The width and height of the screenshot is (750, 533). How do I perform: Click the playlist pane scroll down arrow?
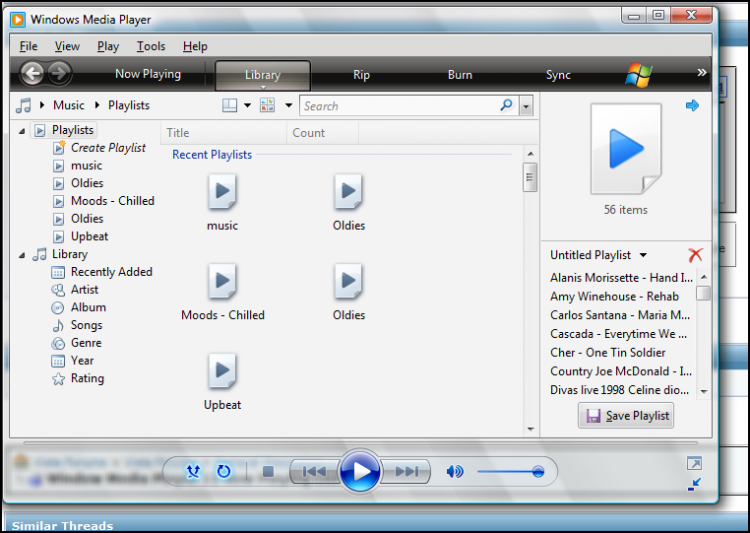[x=704, y=391]
